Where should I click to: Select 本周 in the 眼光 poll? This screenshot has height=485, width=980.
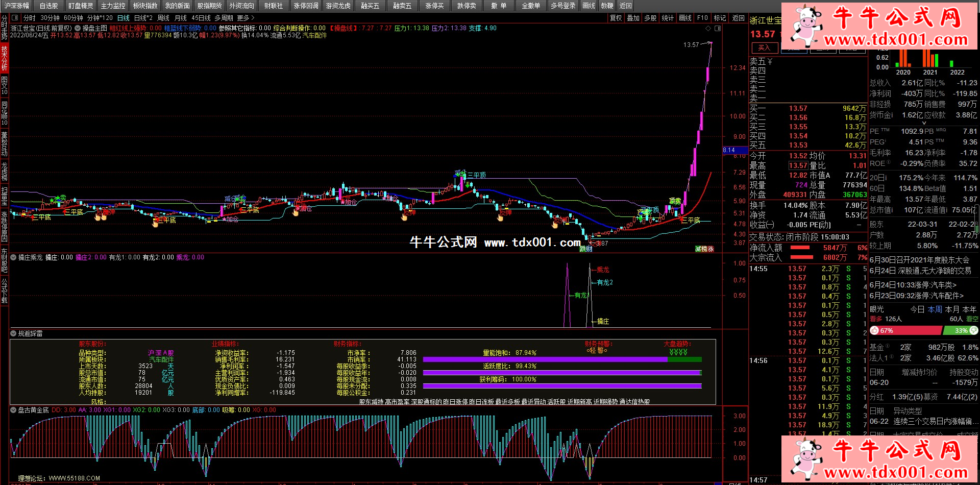click(935, 309)
